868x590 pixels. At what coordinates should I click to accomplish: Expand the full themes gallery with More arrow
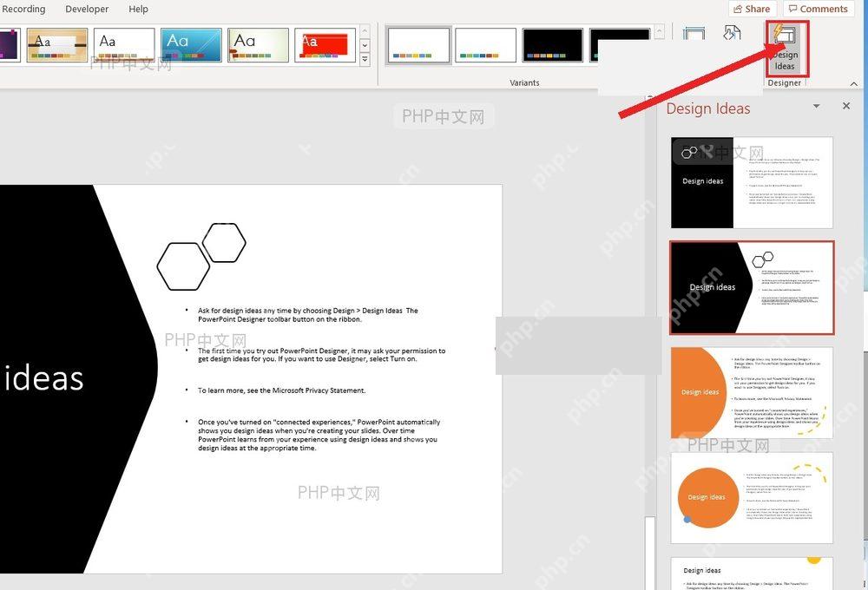click(365, 59)
